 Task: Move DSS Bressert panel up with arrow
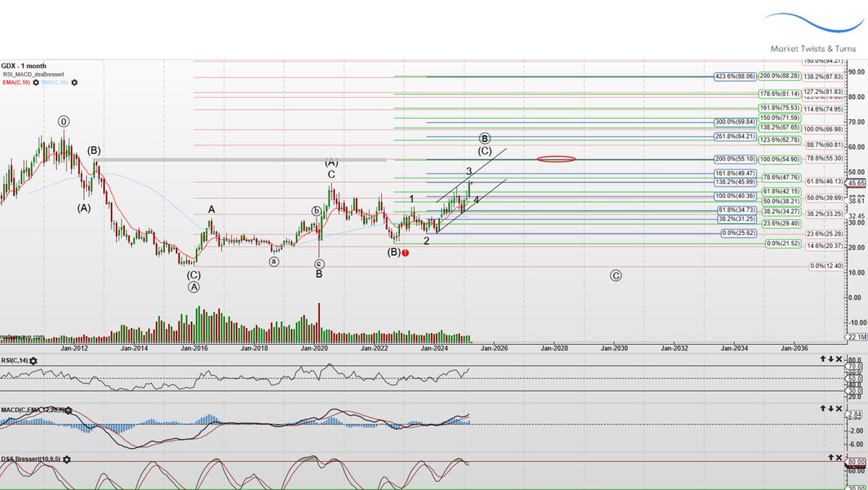coord(830,458)
